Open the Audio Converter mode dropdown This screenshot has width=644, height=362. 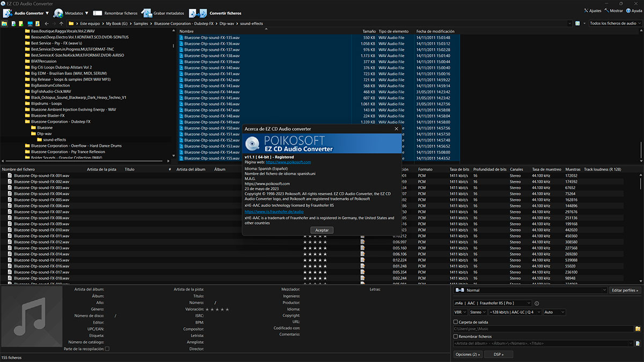(46, 13)
